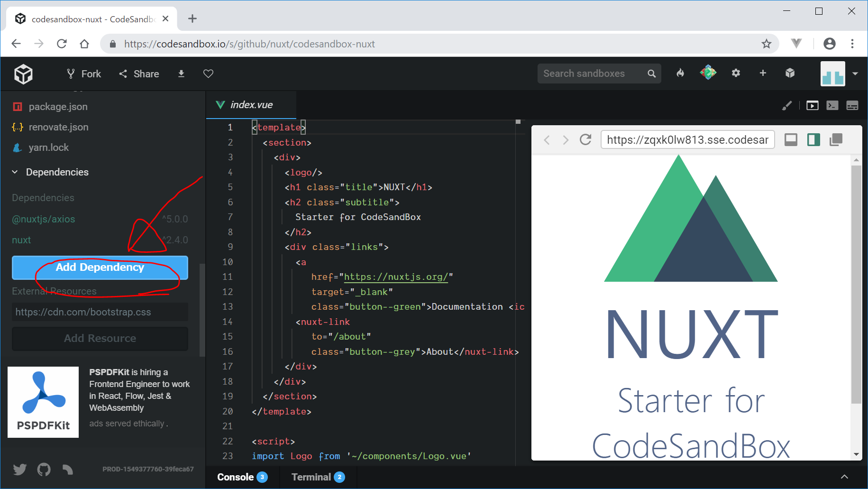Open the explore flame icon

(x=680, y=73)
